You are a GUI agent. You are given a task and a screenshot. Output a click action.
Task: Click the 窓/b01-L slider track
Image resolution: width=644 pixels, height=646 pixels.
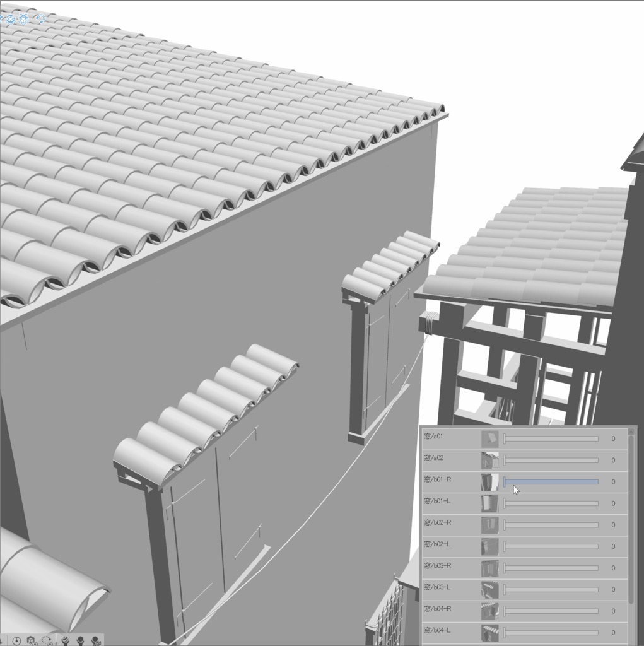[551, 503]
